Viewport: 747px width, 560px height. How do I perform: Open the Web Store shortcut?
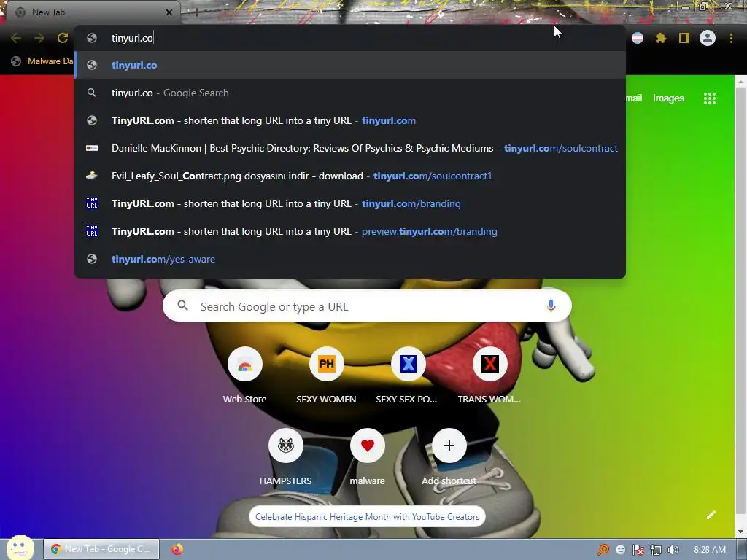245,376
